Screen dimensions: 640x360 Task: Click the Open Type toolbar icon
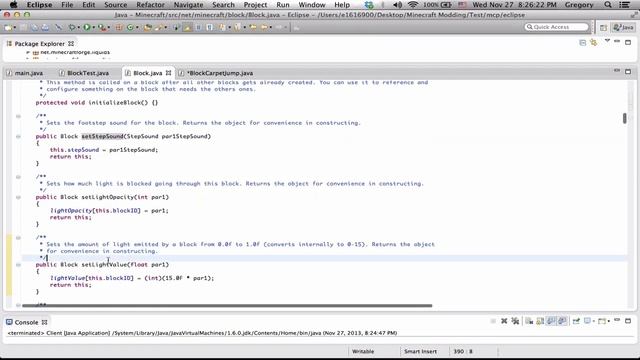coord(147,27)
